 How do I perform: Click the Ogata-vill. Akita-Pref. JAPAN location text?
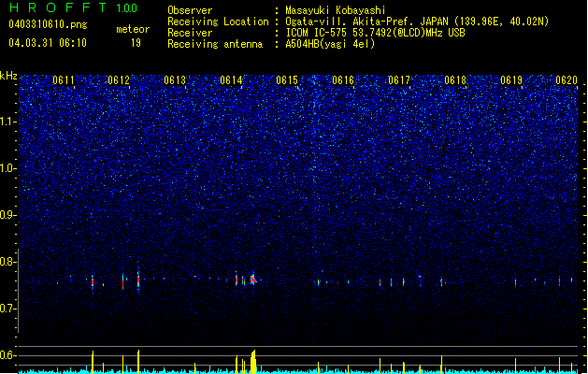[x=417, y=22]
